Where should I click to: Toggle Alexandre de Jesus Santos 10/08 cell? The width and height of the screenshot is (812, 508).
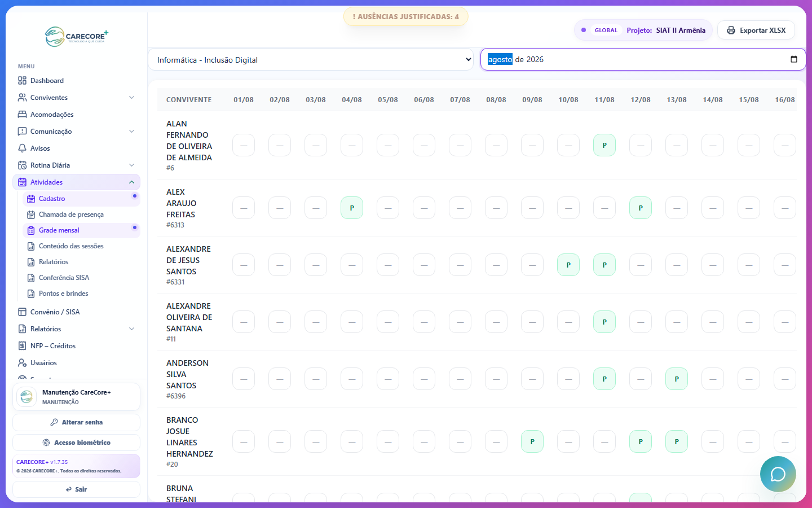568,265
